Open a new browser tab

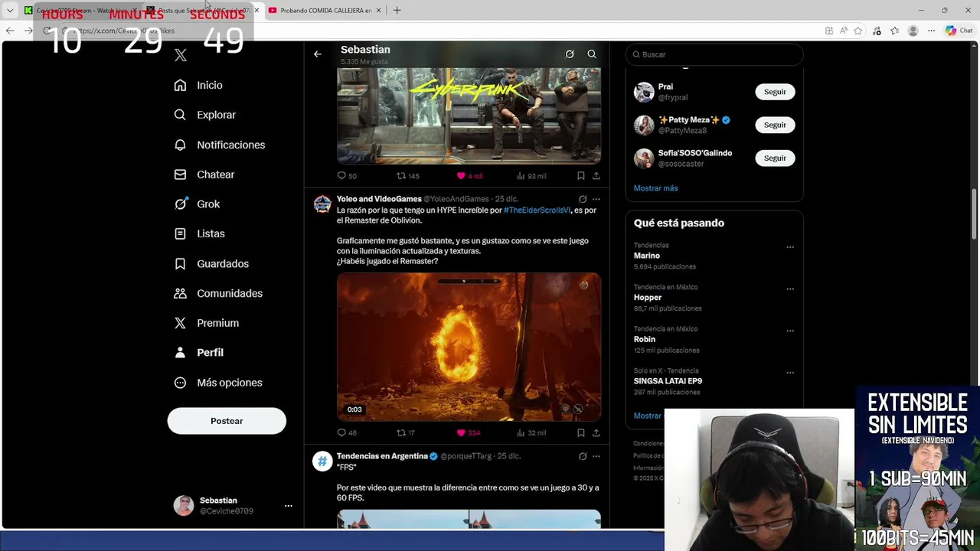click(x=397, y=10)
